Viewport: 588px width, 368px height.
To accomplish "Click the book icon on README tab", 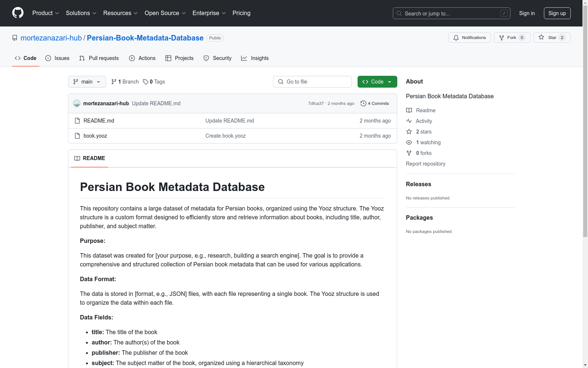I will [x=77, y=158].
